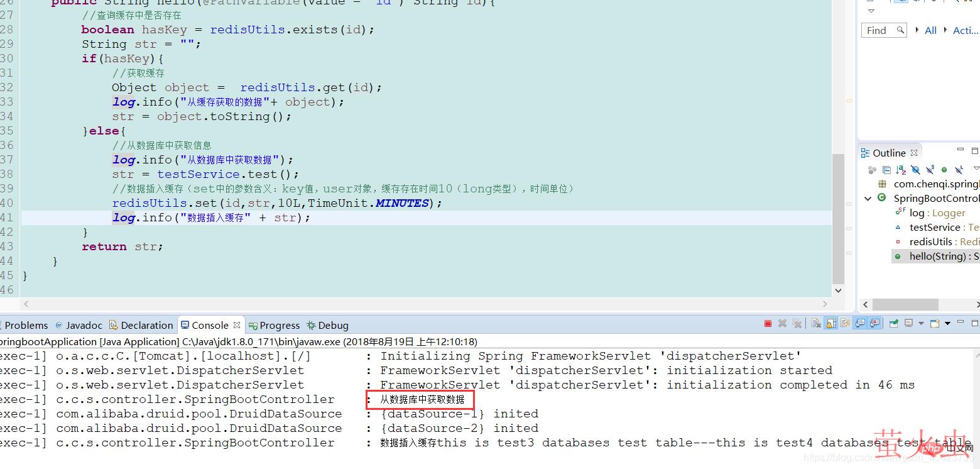Click the editor vertical scrollbar thumb

pos(838,220)
